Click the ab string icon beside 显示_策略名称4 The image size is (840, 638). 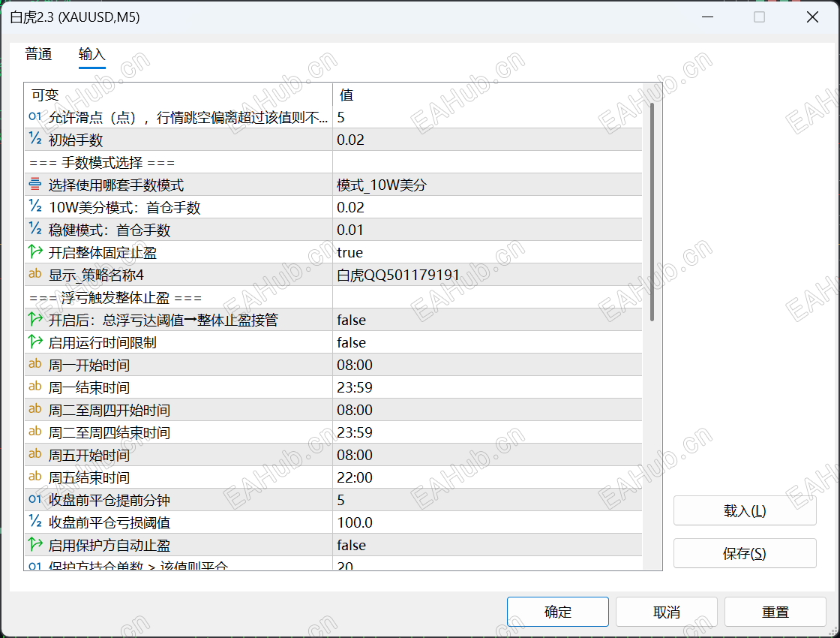click(x=35, y=274)
